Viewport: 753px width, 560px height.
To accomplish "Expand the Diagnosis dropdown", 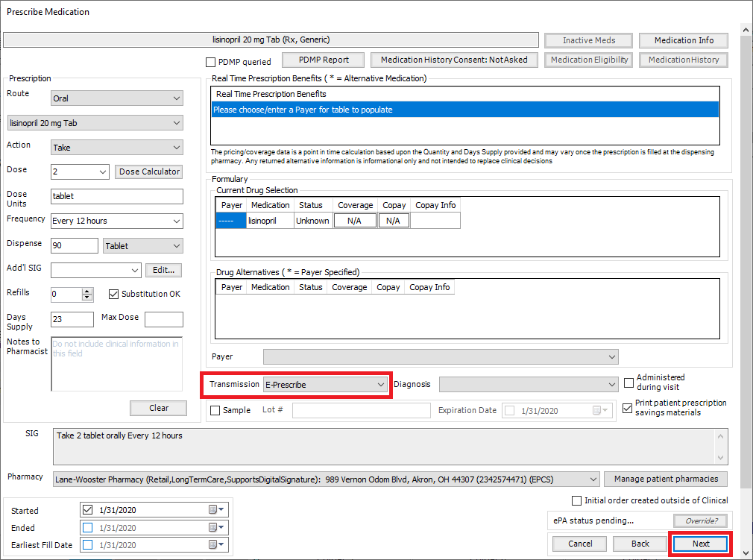I will [x=529, y=384].
